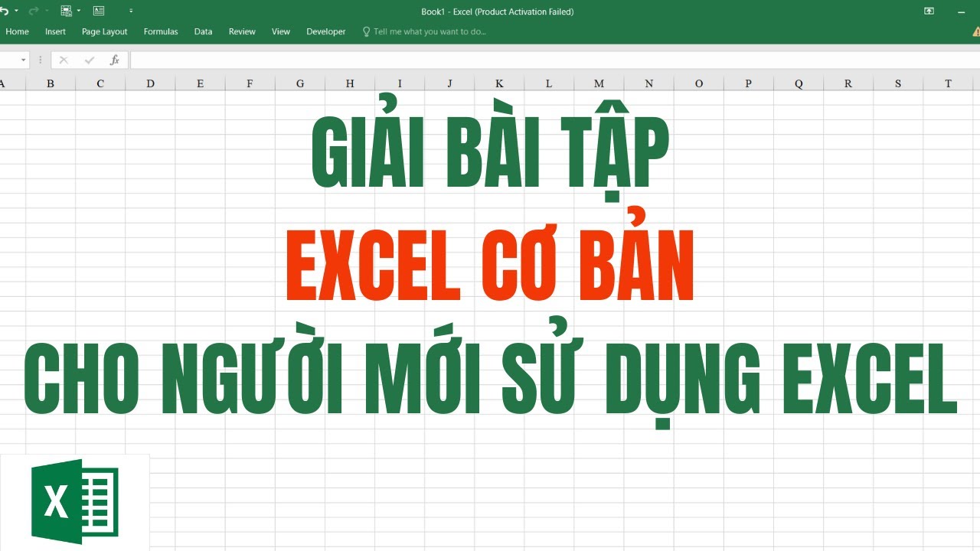The height and width of the screenshot is (551, 980).
Task: Select column O header
Action: (699, 83)
